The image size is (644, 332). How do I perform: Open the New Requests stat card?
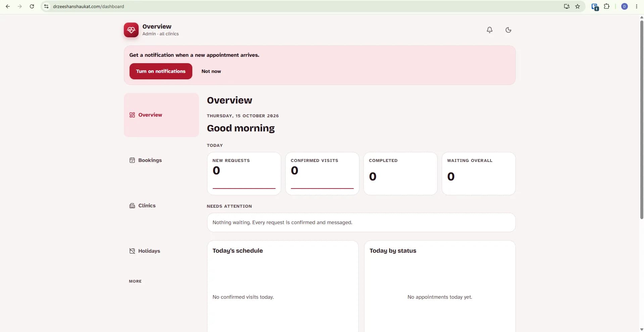(244, 174)
